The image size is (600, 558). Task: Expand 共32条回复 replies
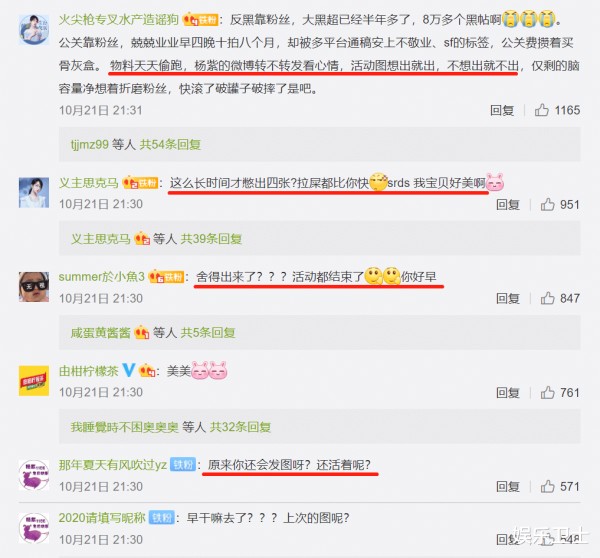click(240, 427)
